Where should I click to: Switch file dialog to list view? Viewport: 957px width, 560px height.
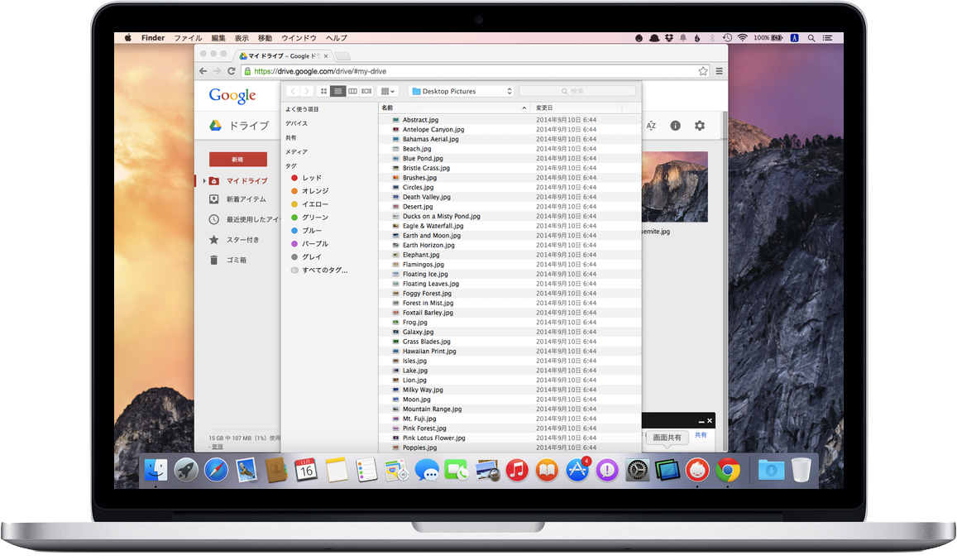(x=337, y=91)
